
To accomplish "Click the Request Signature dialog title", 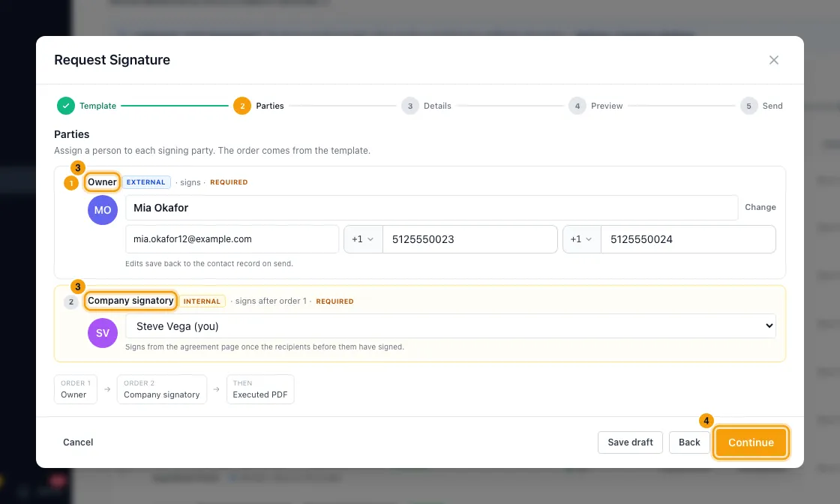I will point(112,60).
